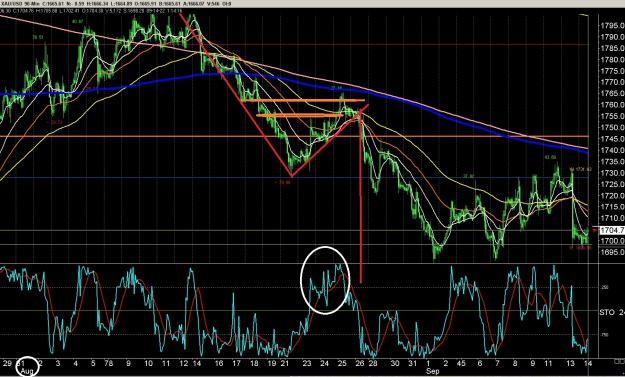Click the 1790.0 price axis label
The height and width of the screenshot is (377, 625).
tap(613, 37)
